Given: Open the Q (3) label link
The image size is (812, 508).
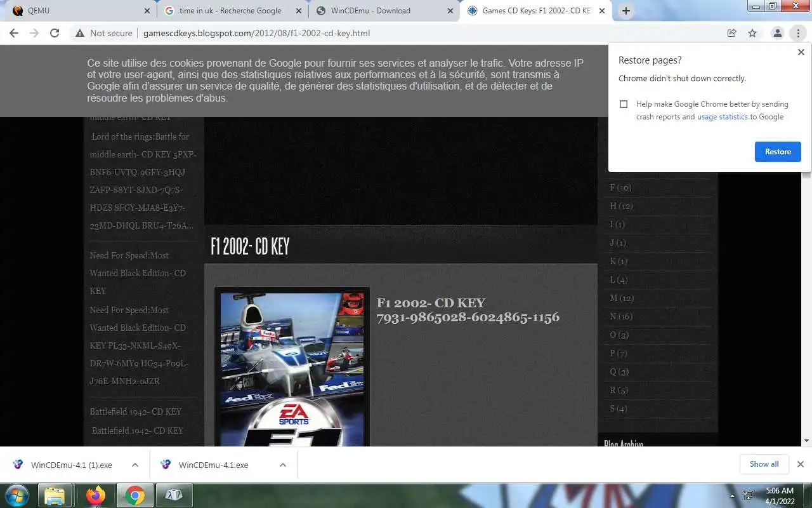Looking at the screenshot, I should tap(619, 371).
